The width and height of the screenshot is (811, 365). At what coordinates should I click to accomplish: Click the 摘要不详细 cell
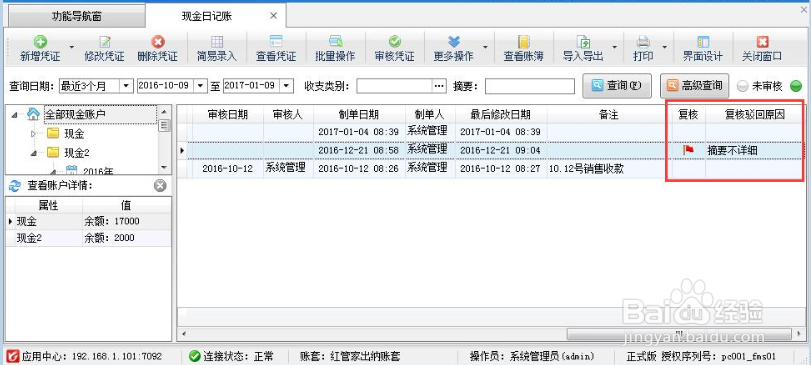click(755, 150)
